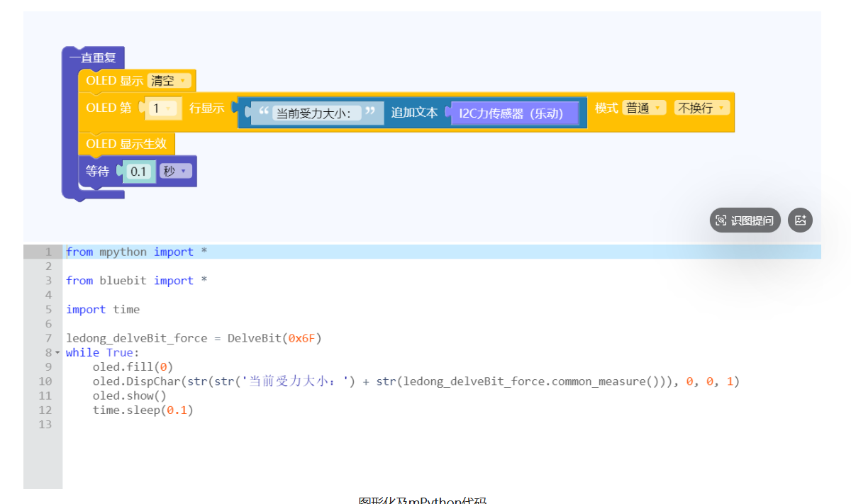
Task: Open the 清空 dropdown in OLED 显示 block
Action: tap(170, 81)
